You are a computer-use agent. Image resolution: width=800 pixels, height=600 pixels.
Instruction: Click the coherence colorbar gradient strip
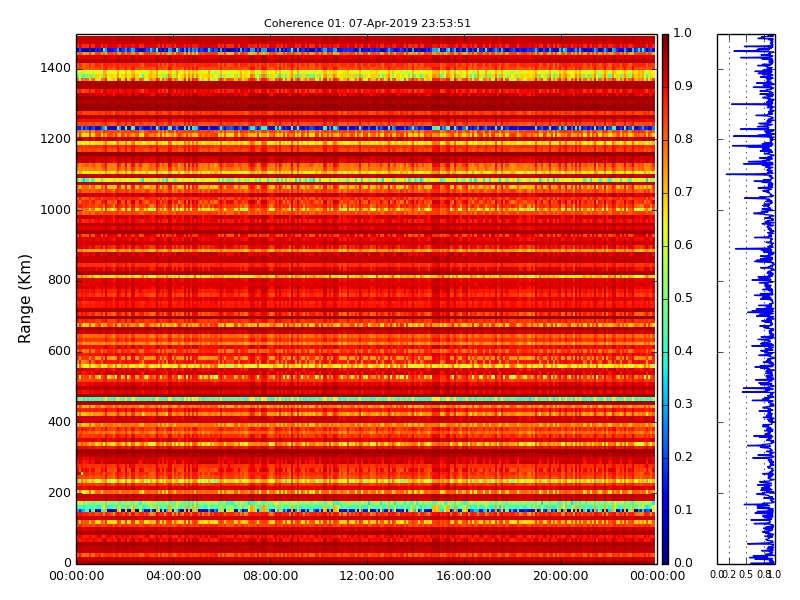pos(665,299)
